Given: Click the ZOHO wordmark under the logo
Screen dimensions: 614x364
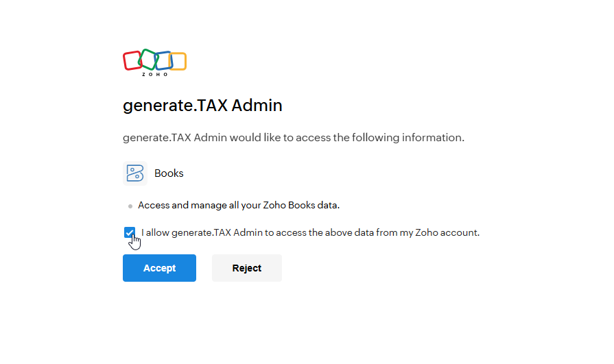Looking at the screenshot, I should pos(154,74).
